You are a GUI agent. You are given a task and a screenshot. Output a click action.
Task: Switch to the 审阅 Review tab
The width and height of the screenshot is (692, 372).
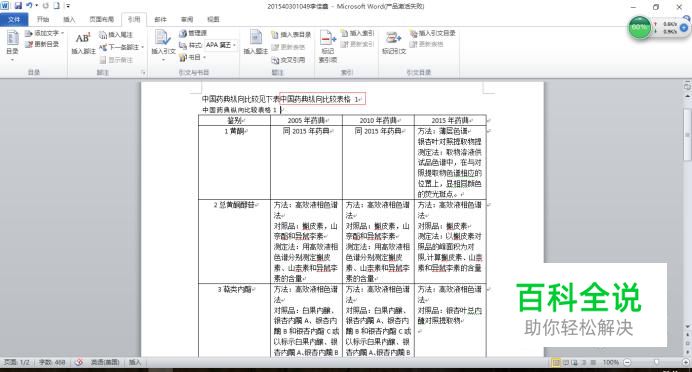[x=187, y=19]
